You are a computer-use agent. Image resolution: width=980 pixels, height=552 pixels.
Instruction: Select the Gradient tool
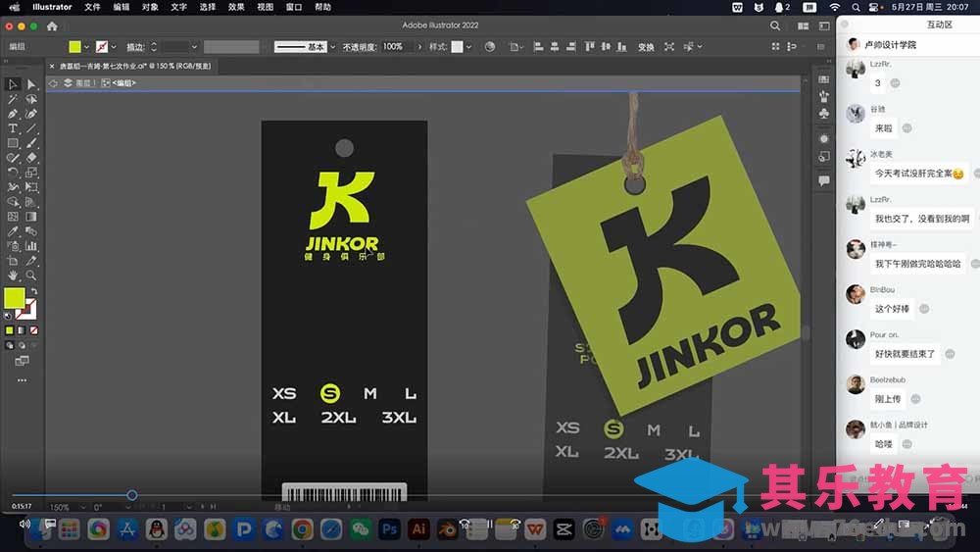pyautogui.click(x=31, y=217)
